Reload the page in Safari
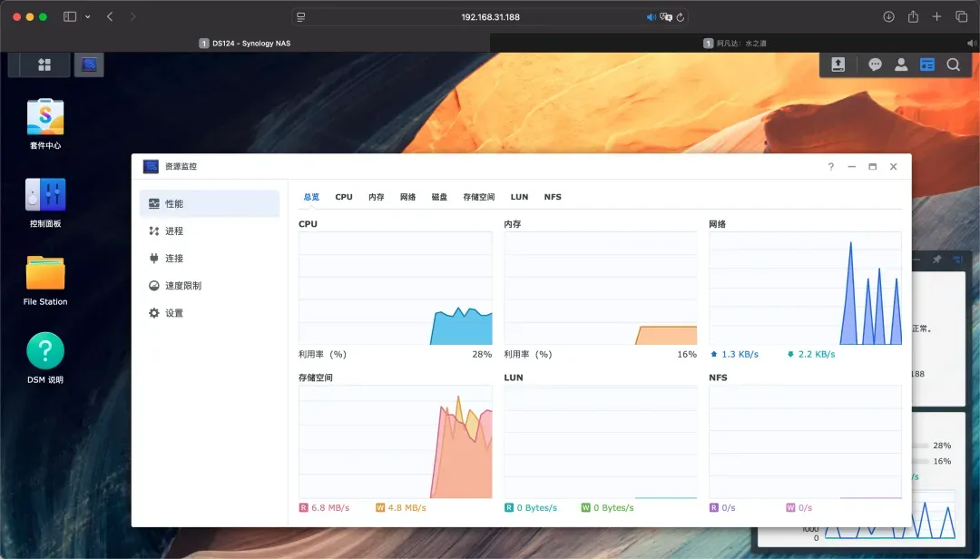 pyautogui.click(x=681, y=17)
